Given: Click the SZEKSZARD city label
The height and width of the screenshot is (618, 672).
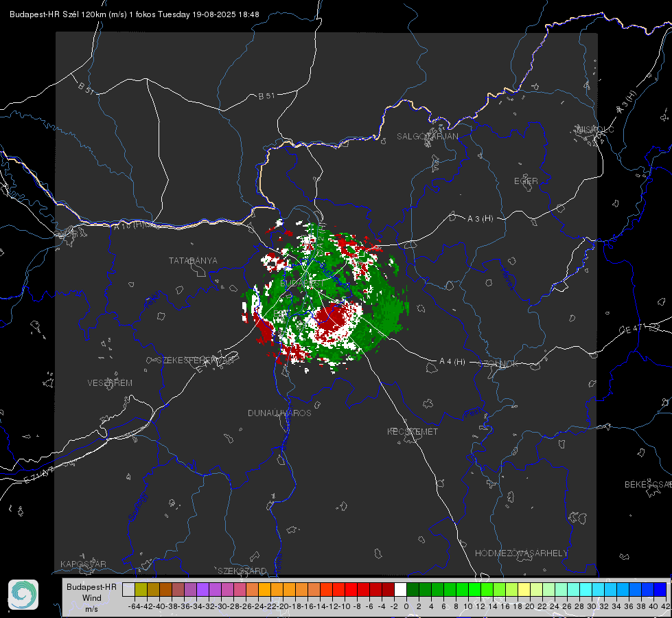Looking at the screenshot, I should 242,571.
